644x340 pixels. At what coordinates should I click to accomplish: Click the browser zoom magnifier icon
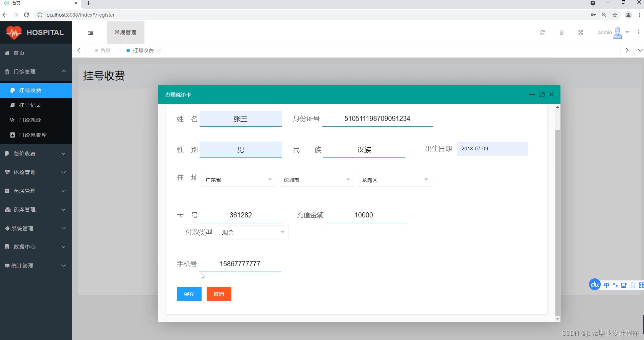pos(604,15)
